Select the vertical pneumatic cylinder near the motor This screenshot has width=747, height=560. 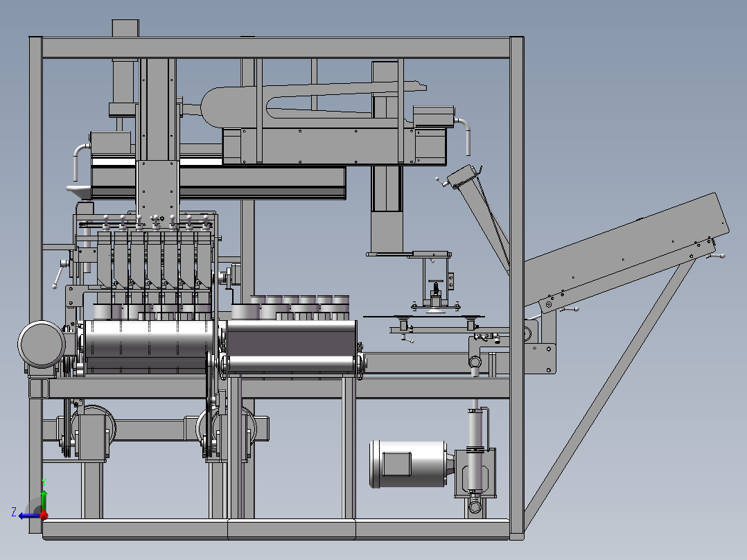(474, 451)
